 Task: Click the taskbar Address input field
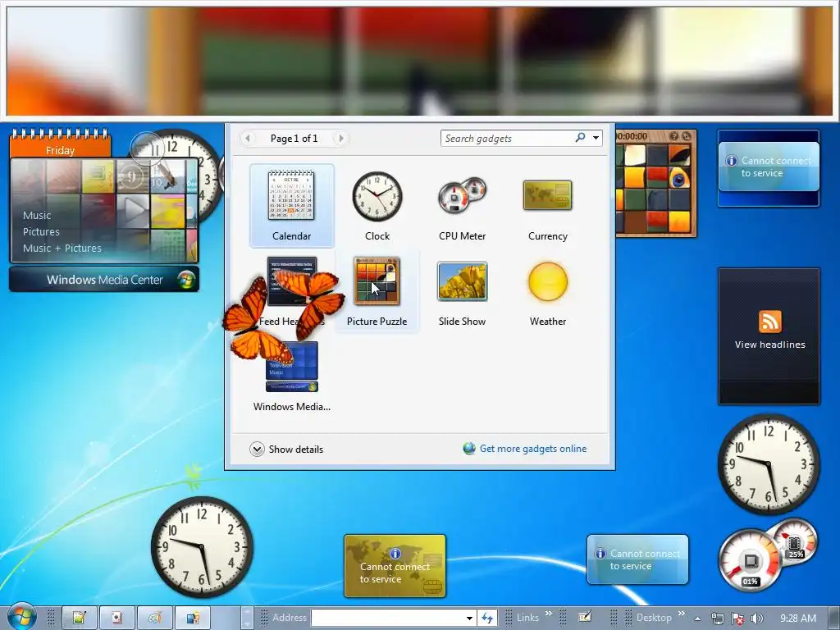(389, 618)
